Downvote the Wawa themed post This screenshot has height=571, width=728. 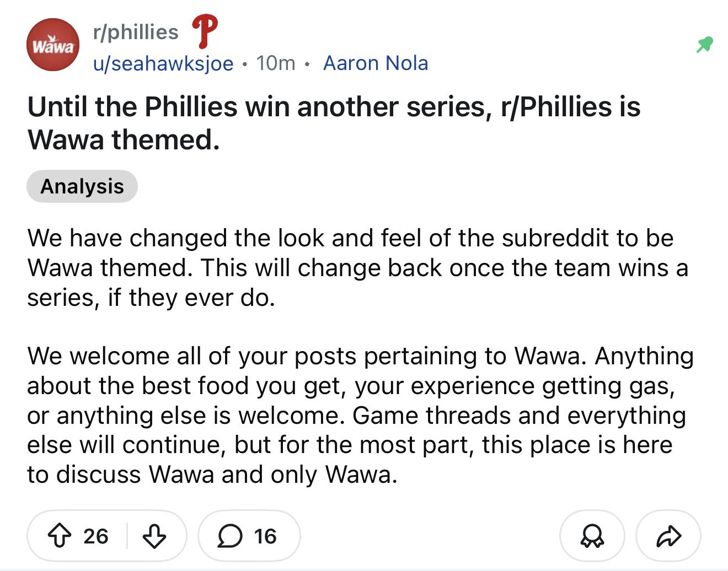(x=154, y=536)
